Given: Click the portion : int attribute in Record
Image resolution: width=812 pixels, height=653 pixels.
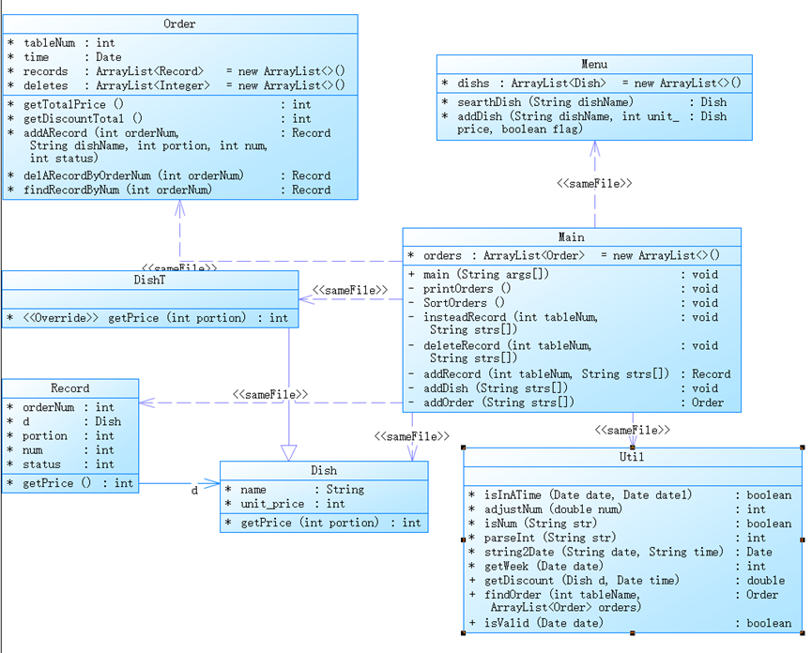Looking at the screenshot, I should (60, 435).
